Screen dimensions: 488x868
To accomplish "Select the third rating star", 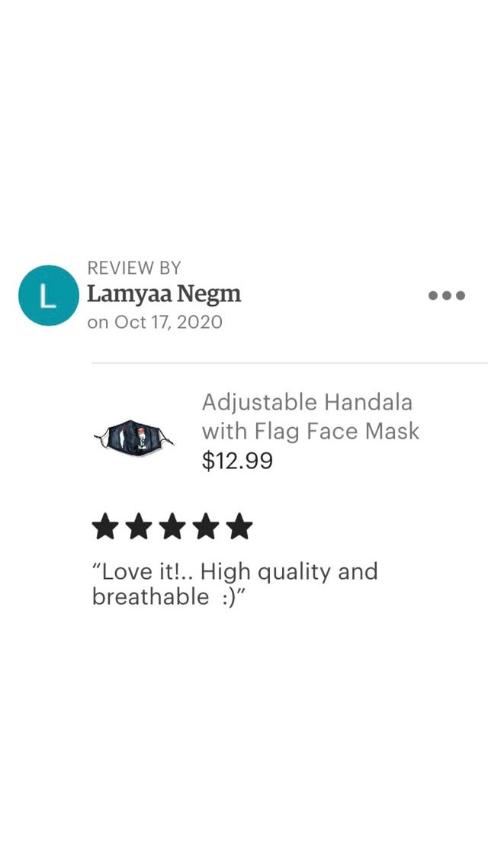I will [172, 526].
